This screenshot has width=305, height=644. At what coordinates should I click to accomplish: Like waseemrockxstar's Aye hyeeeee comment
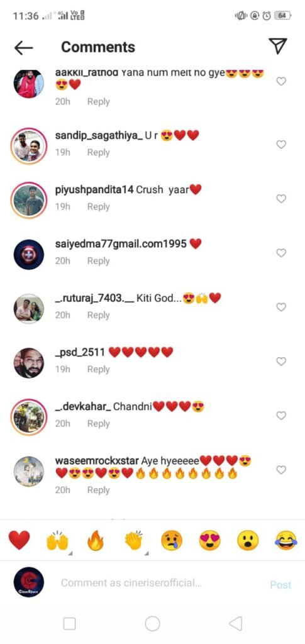pyautogui.click(x=280, y=469)
